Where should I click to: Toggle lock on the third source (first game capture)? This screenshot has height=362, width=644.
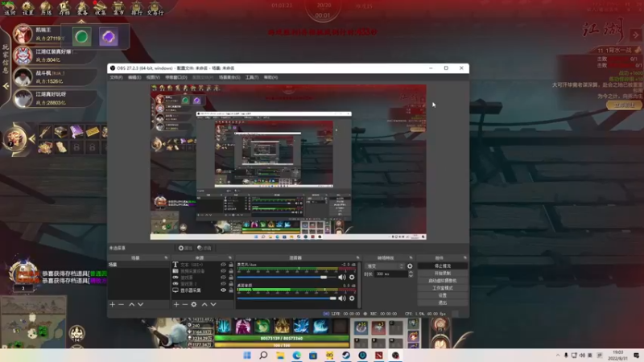coord(231,278)
